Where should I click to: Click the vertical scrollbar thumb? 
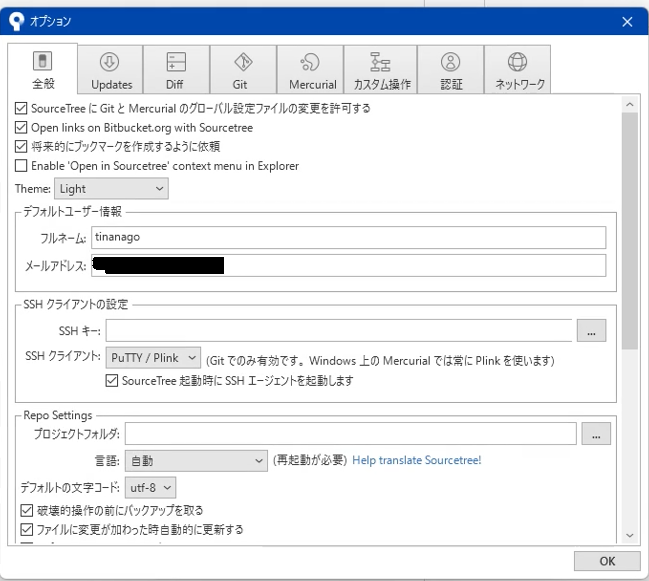tap(630, 231)
